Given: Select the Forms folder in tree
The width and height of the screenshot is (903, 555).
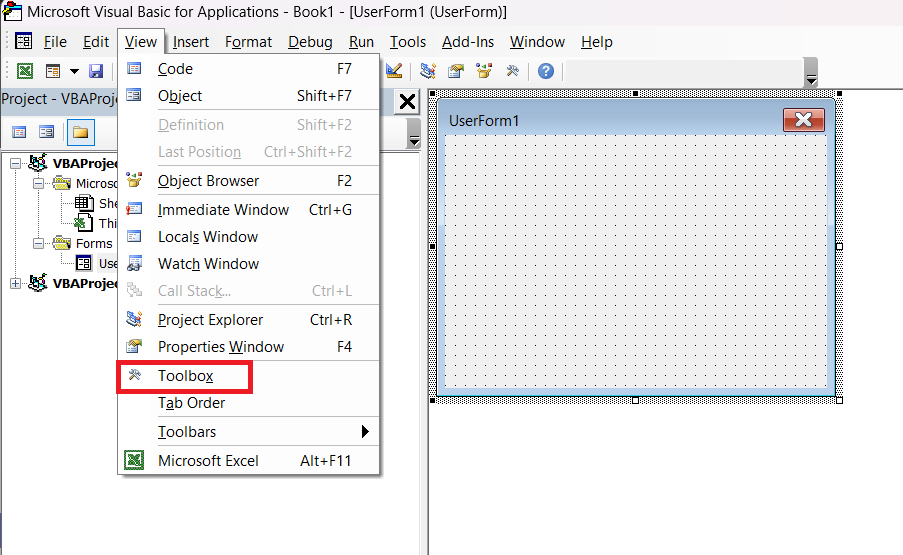Looking at the screenshot, I should click(94, 244).
